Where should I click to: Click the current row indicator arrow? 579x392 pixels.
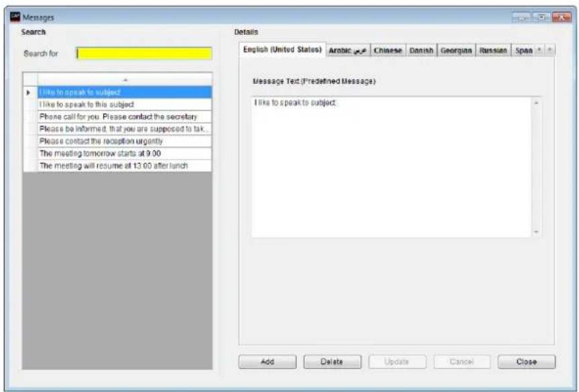pos(28,92)
